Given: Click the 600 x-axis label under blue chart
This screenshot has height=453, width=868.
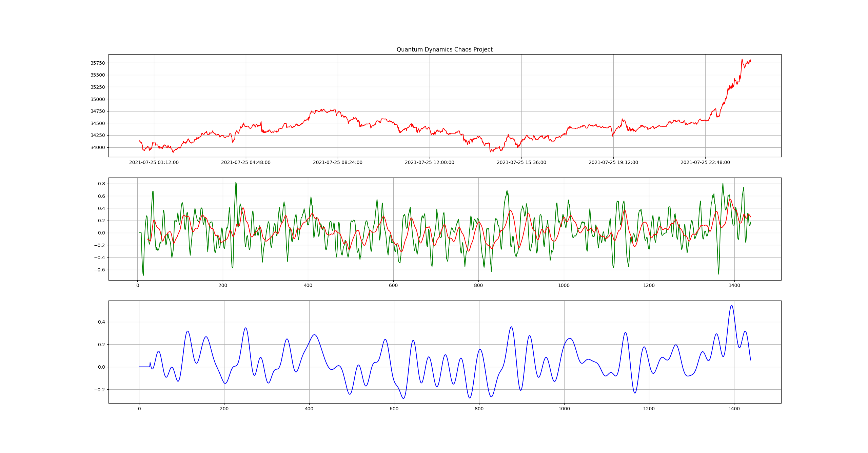Looking at the screenshot, I should coord(394,409).
